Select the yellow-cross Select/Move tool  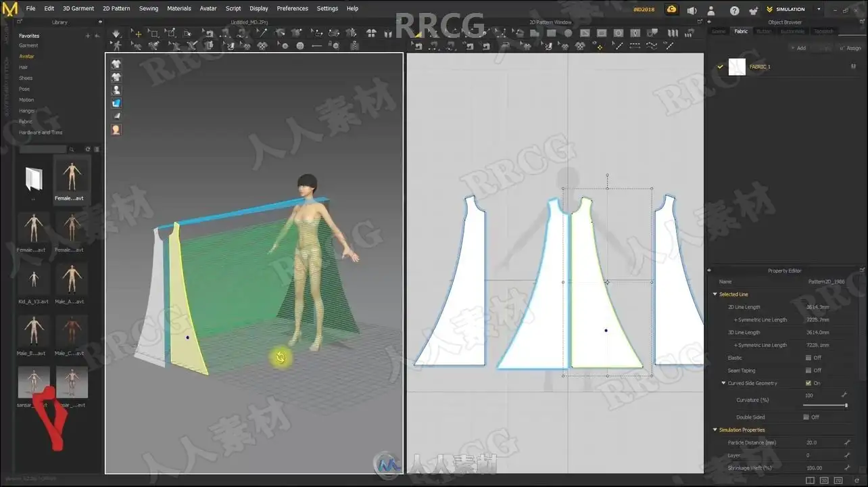tap(138, 33)
